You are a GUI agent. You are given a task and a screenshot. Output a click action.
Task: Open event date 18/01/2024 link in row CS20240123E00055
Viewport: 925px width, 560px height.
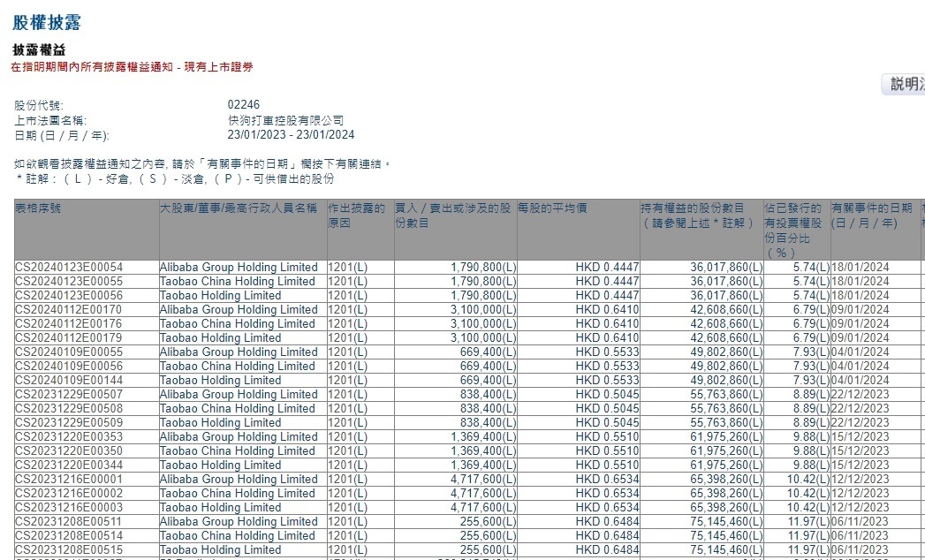861,282
